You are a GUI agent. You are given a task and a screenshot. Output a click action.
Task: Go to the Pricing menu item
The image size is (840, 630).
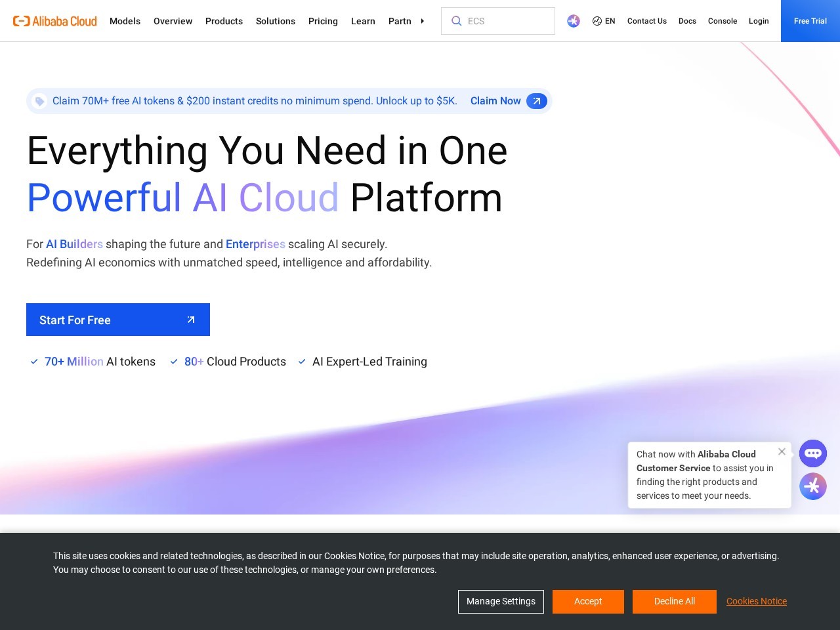coord(323,21)
